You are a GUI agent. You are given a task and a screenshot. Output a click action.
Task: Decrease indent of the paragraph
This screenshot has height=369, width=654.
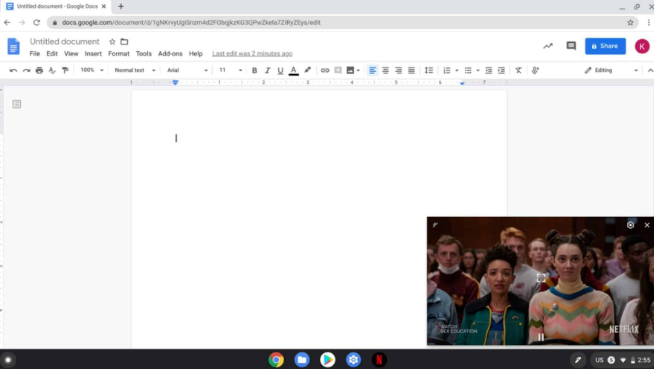click(488, 70)
